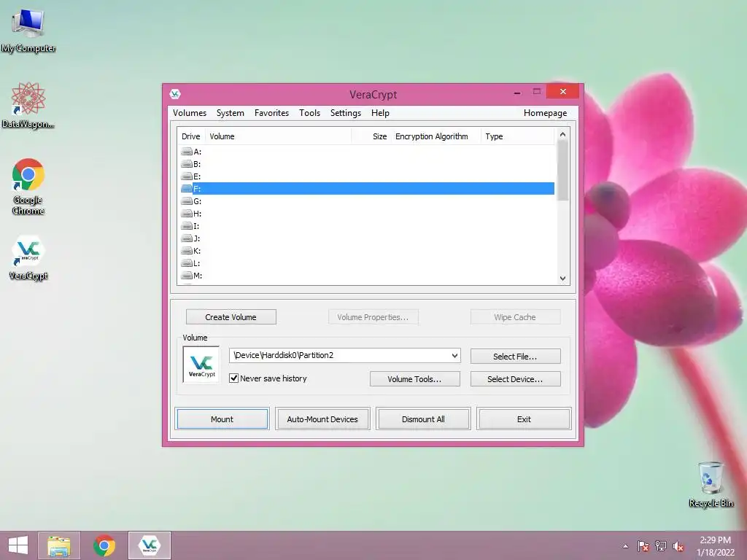This screenshot has width=747, height=560.
Task: Click the Encryption Algorithm column header
Action: 436,136
